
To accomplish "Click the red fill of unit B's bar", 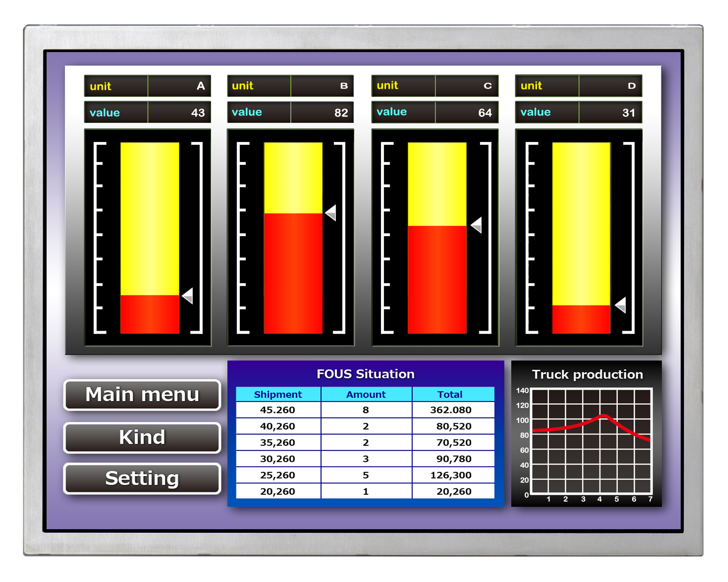I will (x=293, y=273).
